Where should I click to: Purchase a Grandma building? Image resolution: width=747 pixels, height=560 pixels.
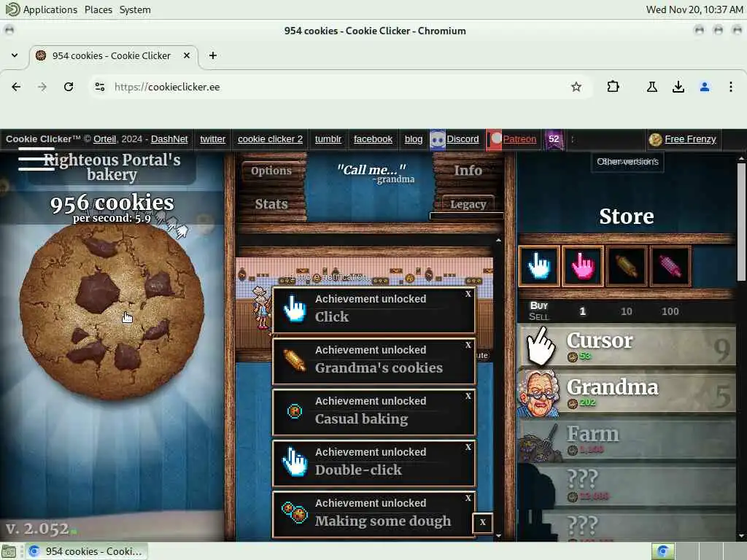tap(627, 393)
